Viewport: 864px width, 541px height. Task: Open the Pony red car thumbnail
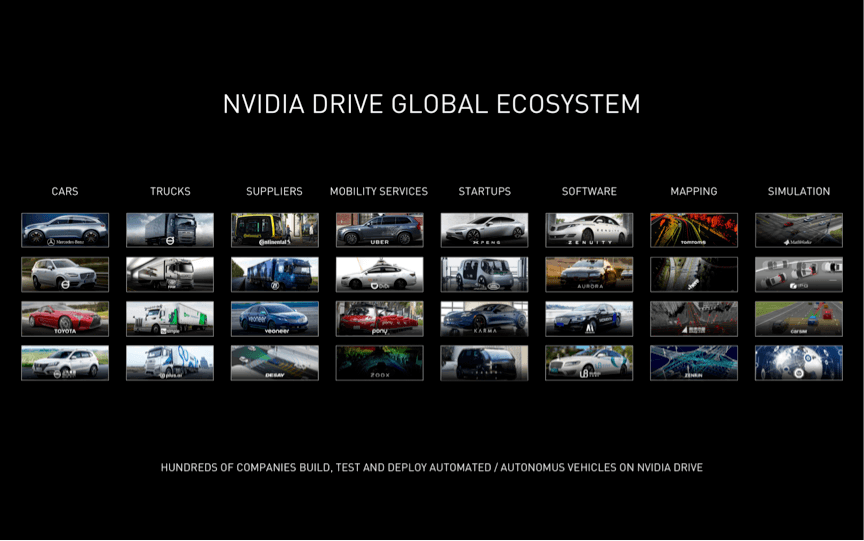point(380,318)
